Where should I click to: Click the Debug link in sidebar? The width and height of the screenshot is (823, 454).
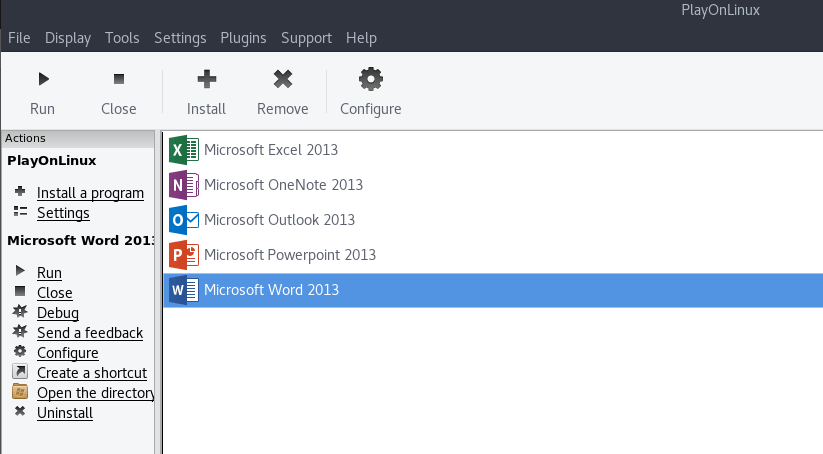coord(57,313)
